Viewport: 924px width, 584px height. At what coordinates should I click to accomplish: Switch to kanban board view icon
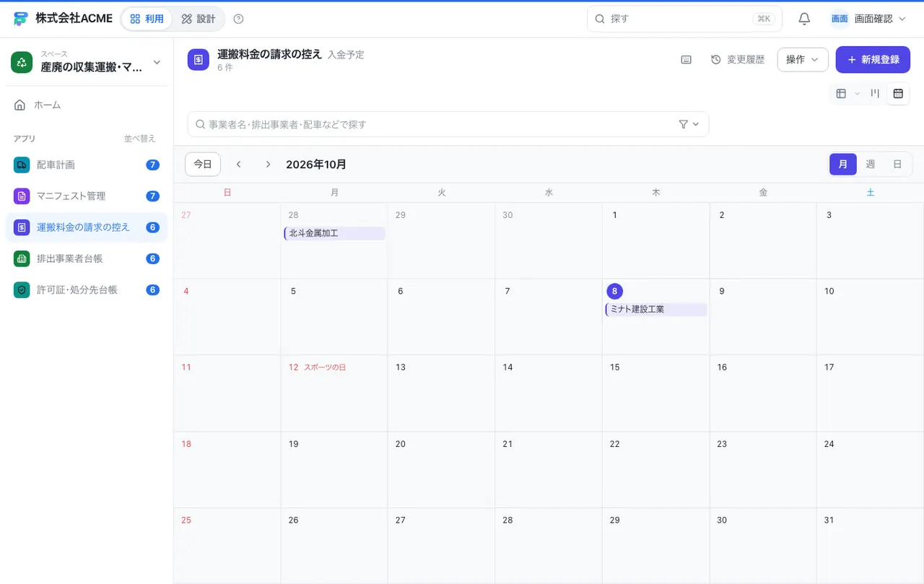875,93
